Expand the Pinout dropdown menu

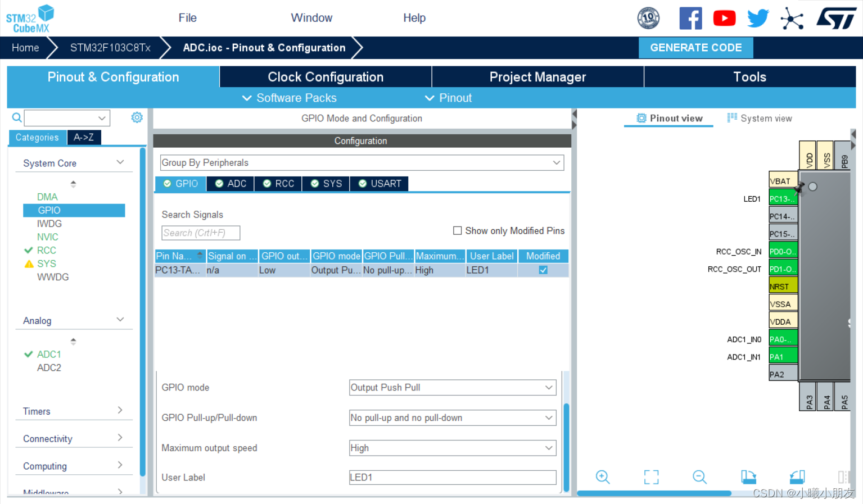[448, 98]
